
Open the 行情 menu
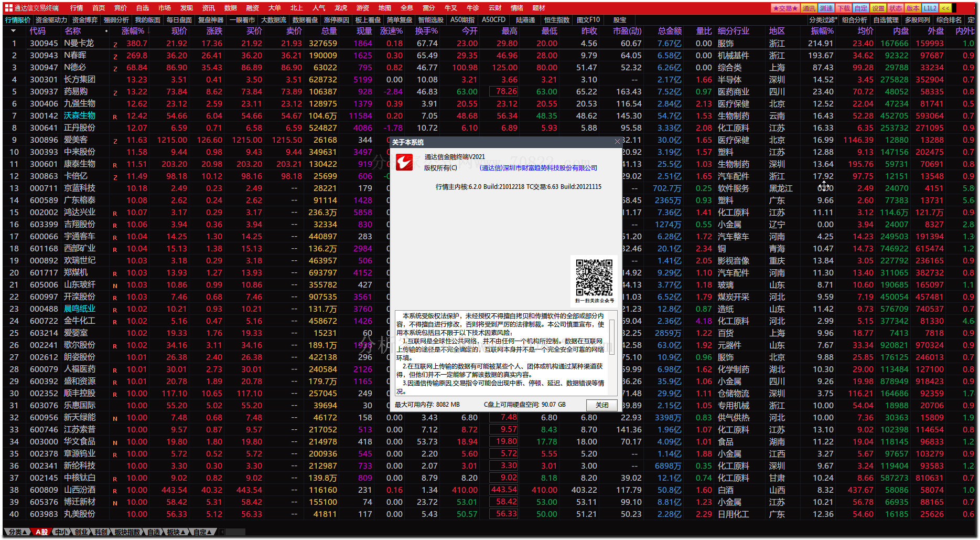(x=77, y=8)
